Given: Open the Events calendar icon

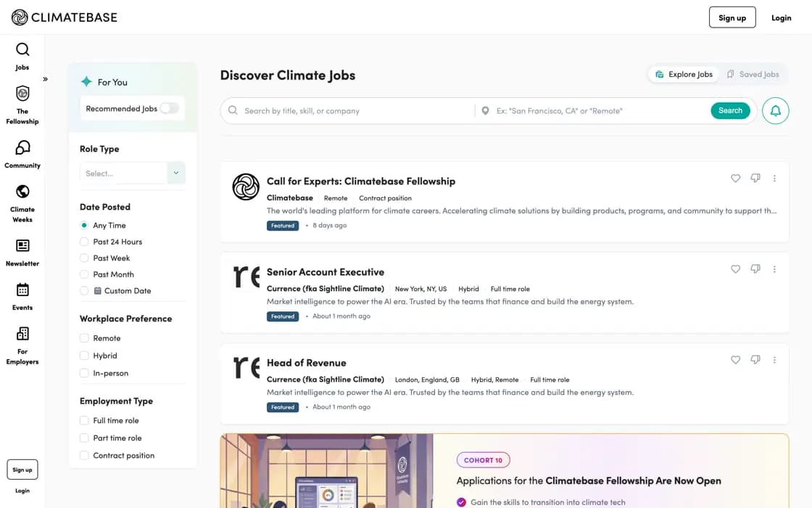Looking at the screenshot, I should tap(22, 290).
